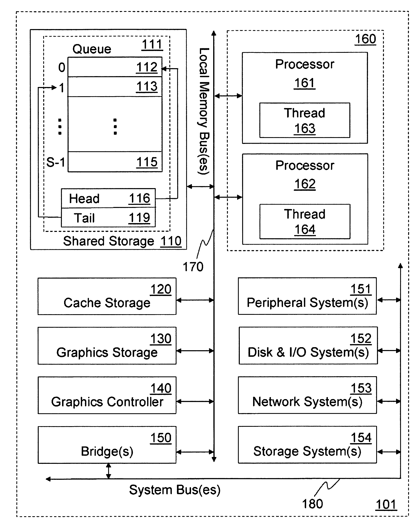Image resolution: width=420 pixels, height=524 pixels.
Task: Select the Graphics Controller 140 block
Action: [x=105, y=394]
